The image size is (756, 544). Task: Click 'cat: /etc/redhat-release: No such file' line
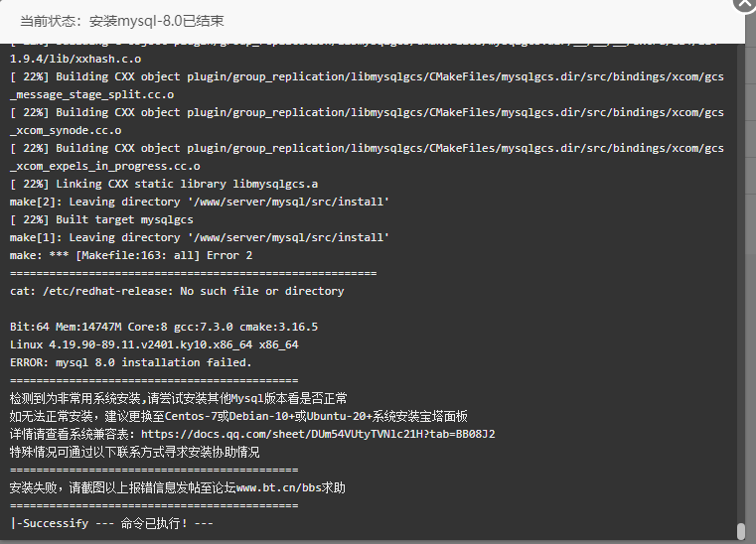click(x=177, y=291)
